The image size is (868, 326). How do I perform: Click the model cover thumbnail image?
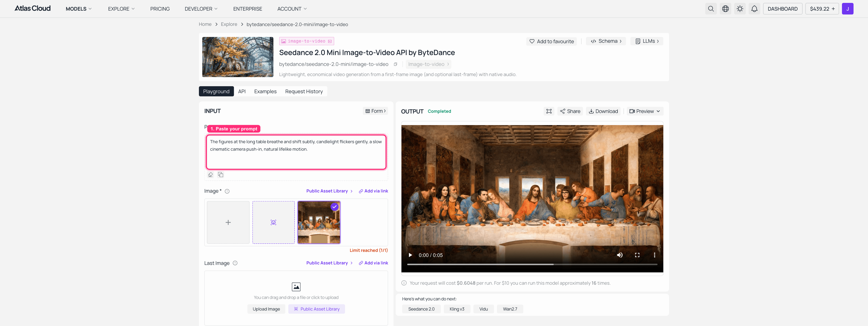tap(237, 57)
